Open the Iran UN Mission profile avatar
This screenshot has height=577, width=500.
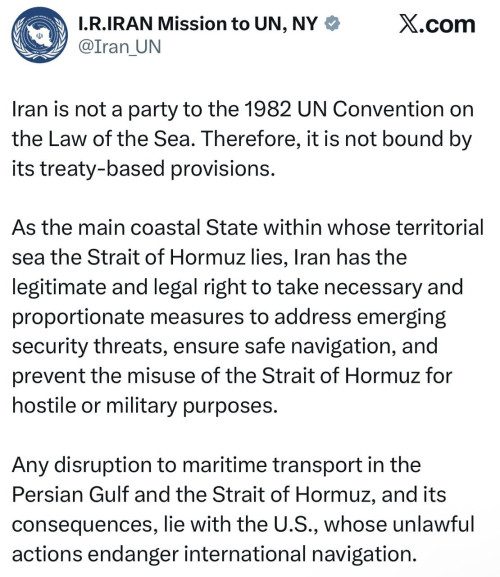tap(39, 35)
